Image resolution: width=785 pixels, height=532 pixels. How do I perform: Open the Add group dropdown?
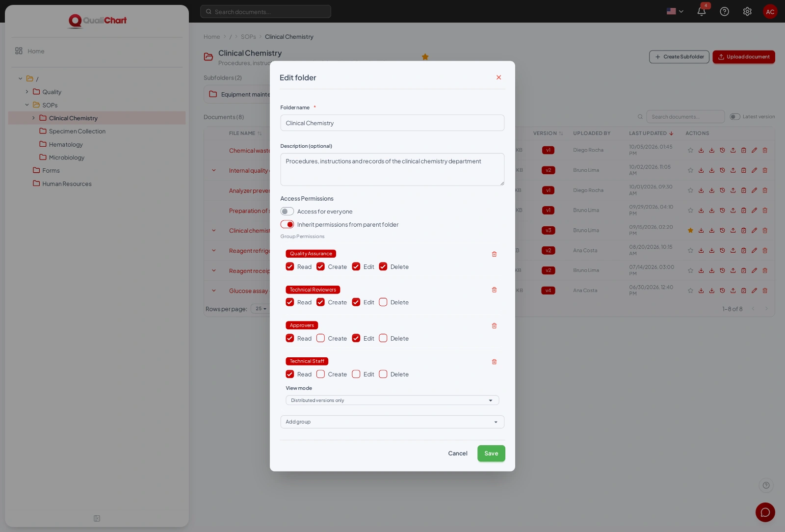392,422
